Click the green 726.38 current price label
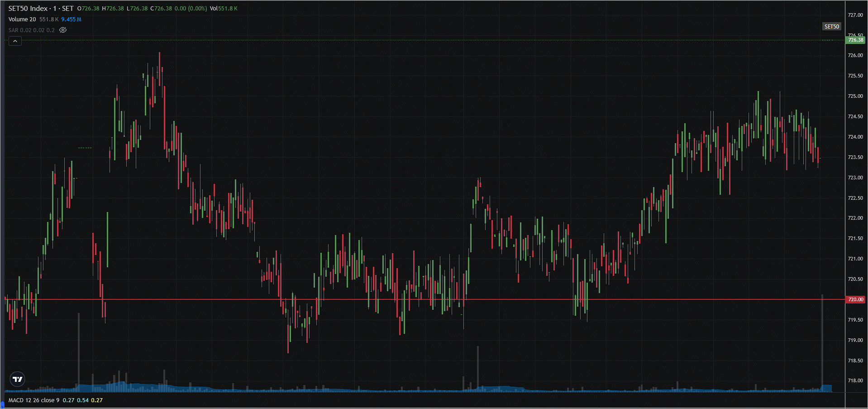 pos(855,40)
